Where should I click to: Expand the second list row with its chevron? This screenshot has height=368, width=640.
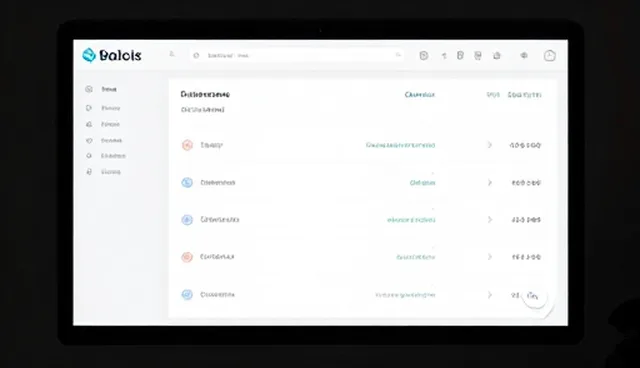tap(489, 182)
